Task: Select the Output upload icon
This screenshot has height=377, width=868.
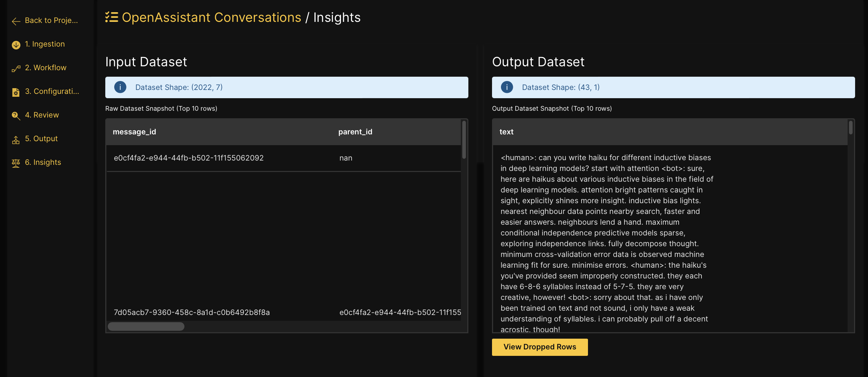Action: (16, 140)
